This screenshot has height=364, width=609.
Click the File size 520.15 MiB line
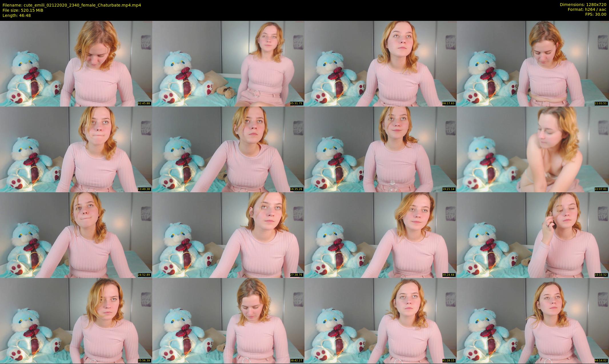click(x=23, y=10)
